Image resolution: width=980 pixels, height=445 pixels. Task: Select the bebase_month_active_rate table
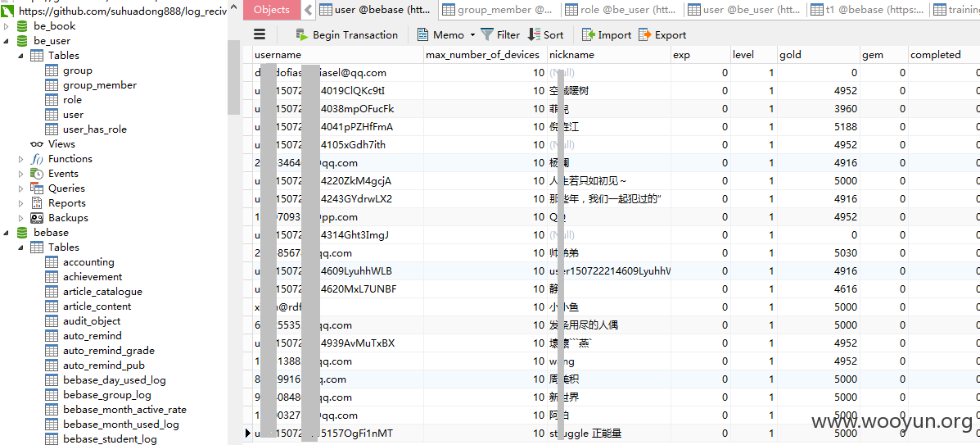124,409
